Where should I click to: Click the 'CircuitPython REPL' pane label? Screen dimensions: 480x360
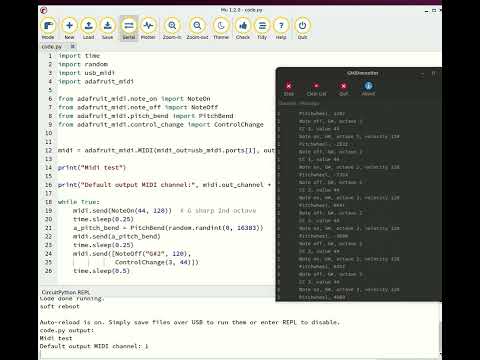point(66,292)
